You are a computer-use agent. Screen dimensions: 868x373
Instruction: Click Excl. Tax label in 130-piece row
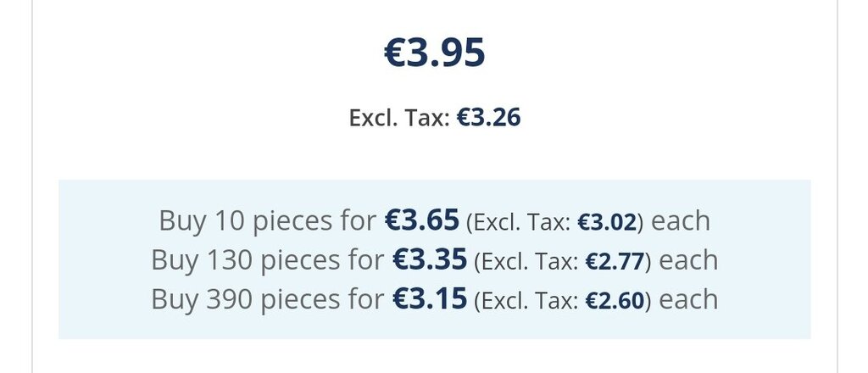[x=529, y=262]
